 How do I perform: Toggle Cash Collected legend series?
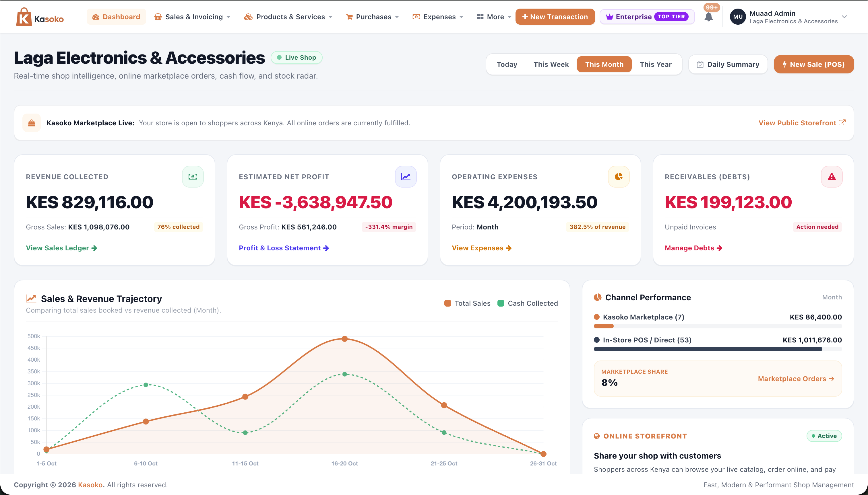pyautogui.click(x=527, y=303)
